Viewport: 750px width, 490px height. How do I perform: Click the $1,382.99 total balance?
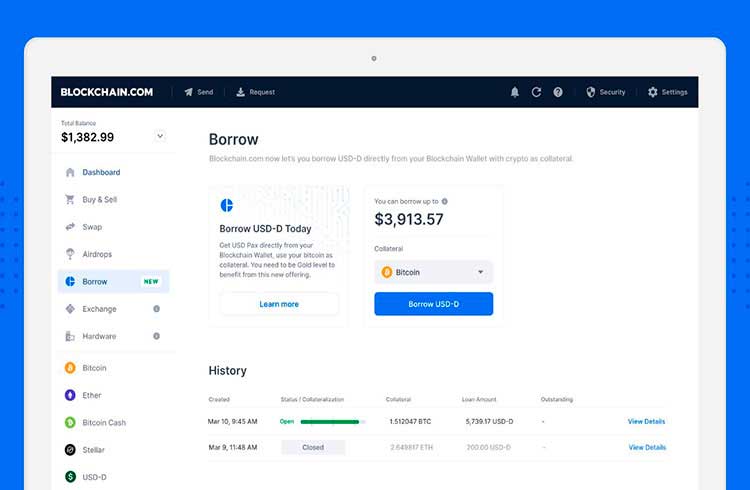pyautogui.click(x=88, y=137)
